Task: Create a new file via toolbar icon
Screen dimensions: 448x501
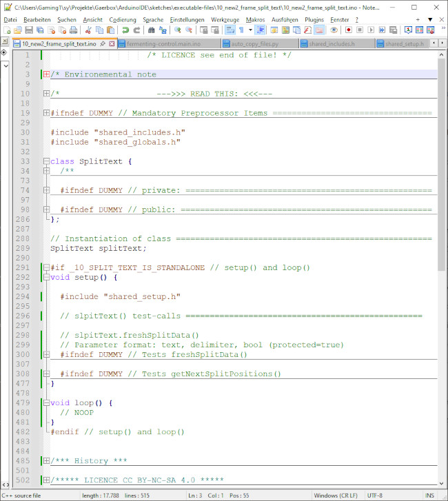Action: click(x=7, y=30)
